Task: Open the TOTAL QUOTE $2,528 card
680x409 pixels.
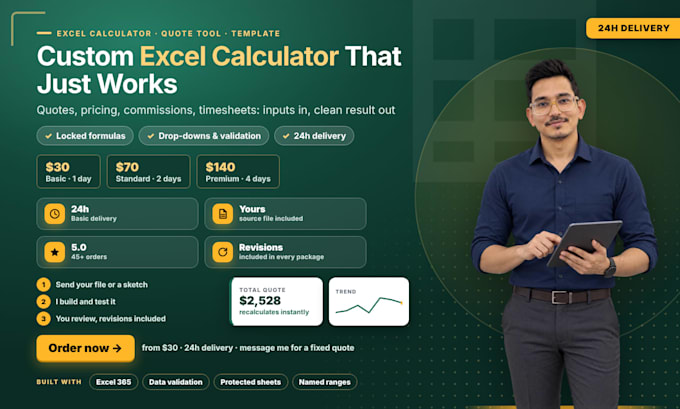Action: point(276,301)
